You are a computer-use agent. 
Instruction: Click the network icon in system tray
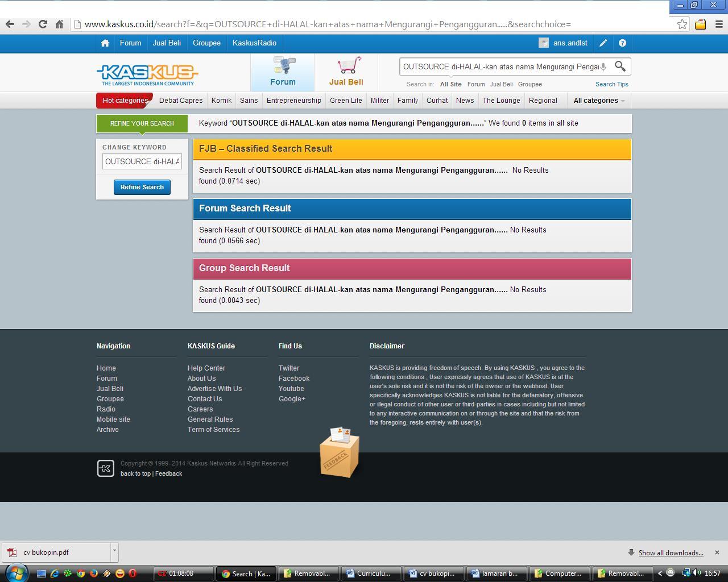pos(686,573)
